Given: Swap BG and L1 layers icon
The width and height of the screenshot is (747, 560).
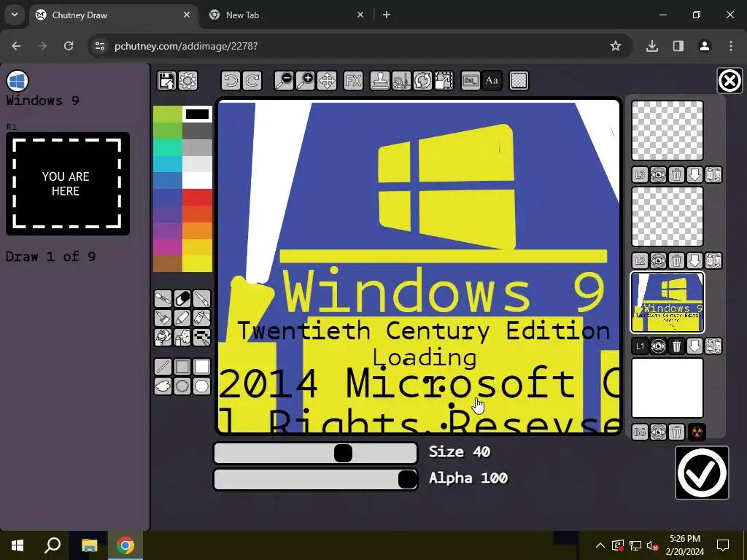Looking at the screenshot, I should 713,346.
